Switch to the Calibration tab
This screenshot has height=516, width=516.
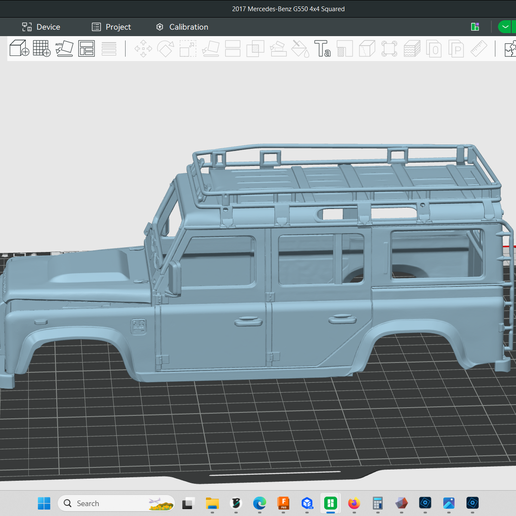tap(182, 27)
